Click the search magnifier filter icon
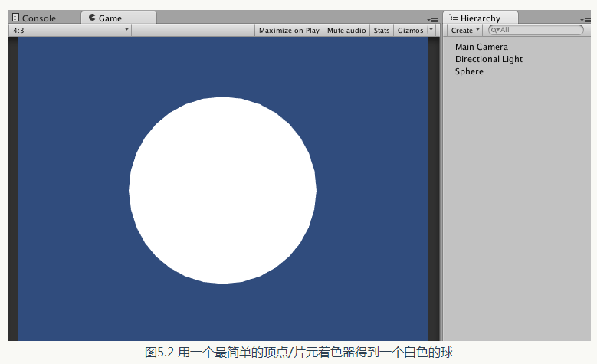The image size is (597, 364). [494, 30]
